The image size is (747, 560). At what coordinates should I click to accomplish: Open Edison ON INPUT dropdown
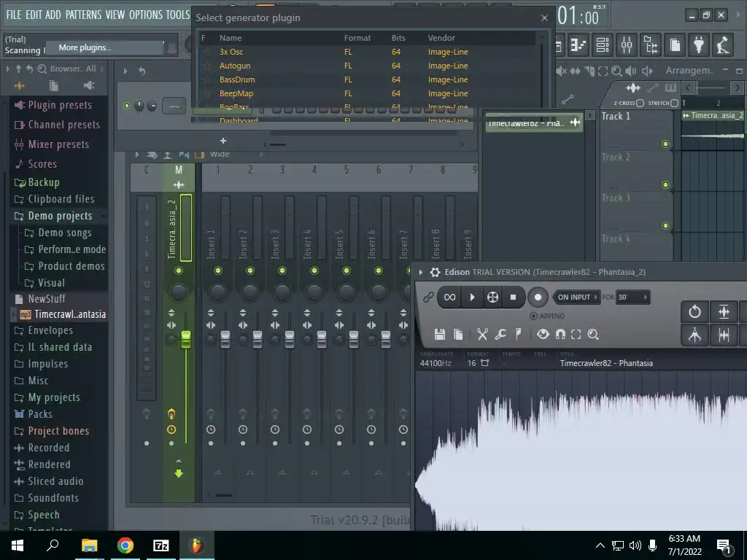tap(577, 297)
